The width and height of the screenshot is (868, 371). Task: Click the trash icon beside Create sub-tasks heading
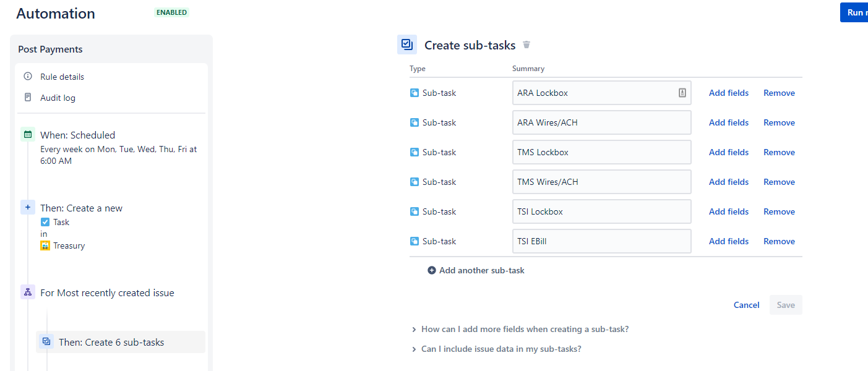[526, 45]
